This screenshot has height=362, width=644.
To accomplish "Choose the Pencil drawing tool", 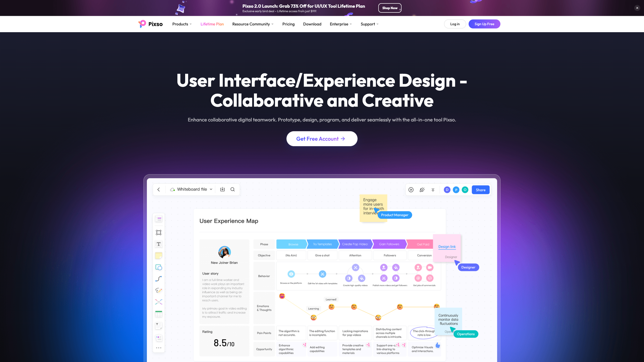I will [159, 290].
